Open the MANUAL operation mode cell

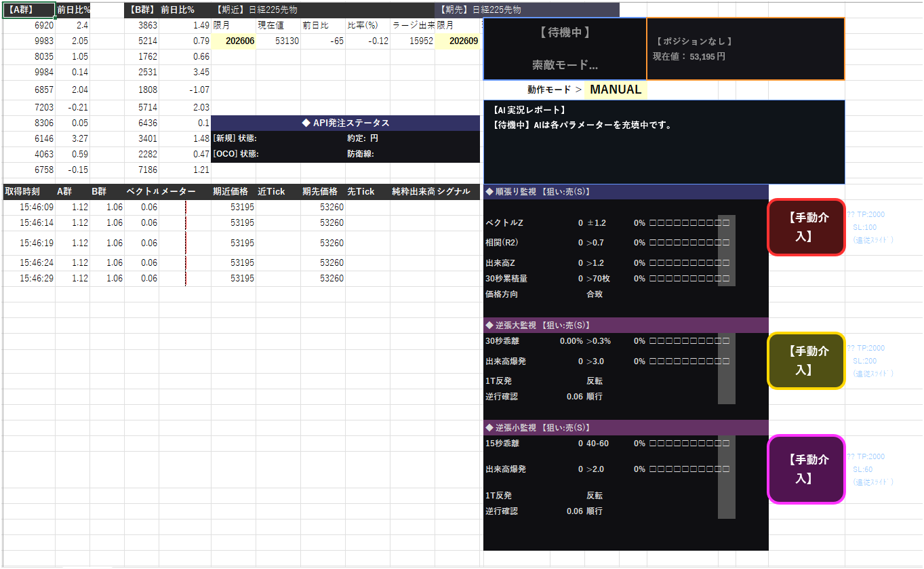pyautogui.click(x=615, y=90)
